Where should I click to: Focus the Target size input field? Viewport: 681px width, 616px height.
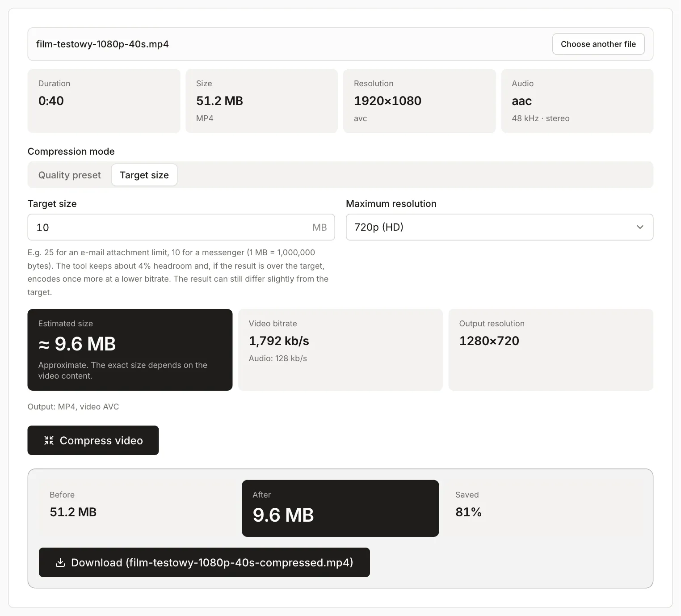pyautogui.click(x=181, y=227)
